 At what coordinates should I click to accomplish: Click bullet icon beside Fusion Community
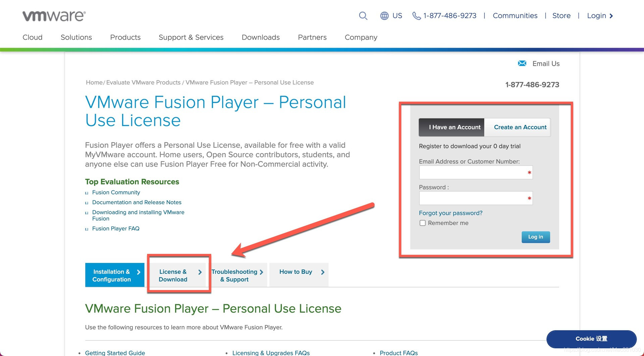87,193
